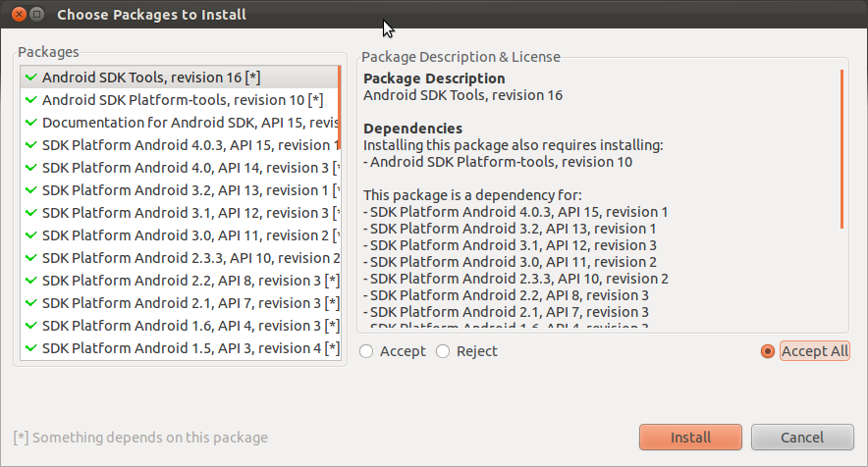Click '- SDK Platform Android 3.2' description line
Image resolution: width=868 pixels, height=467 pixels.
pos(510,229)
